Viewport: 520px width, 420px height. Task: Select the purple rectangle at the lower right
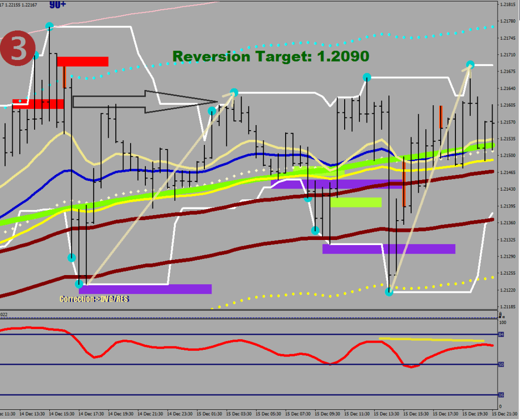pyautogui.click(x=389, y=249)
